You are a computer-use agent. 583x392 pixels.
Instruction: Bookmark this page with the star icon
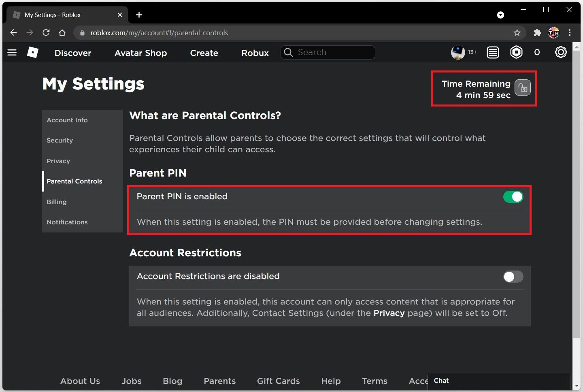(517, 33)
